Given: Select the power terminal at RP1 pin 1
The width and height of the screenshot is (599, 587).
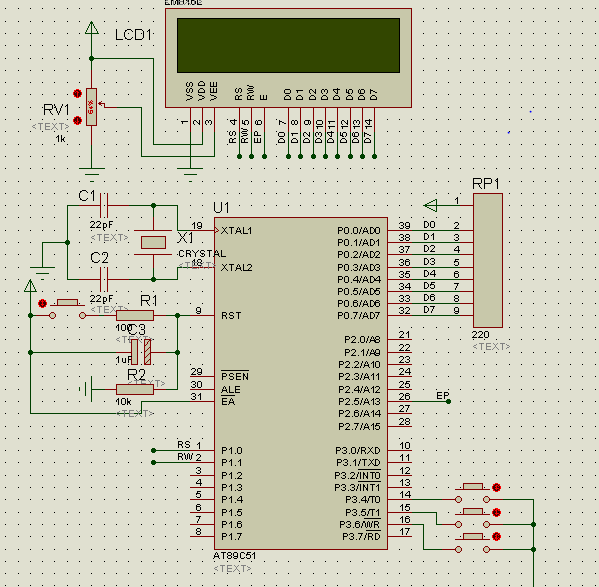Looking at the screenshot, I should point(430,205).
